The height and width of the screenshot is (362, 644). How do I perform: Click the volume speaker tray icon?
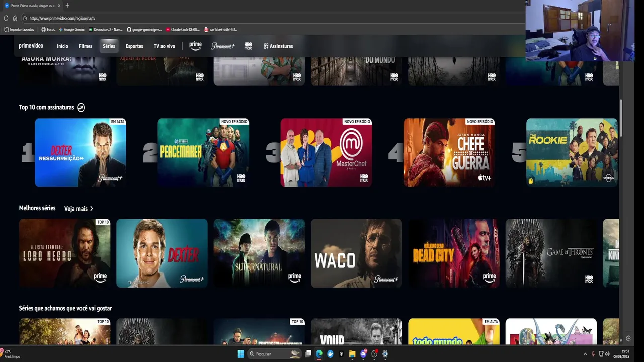click(607, 354)
